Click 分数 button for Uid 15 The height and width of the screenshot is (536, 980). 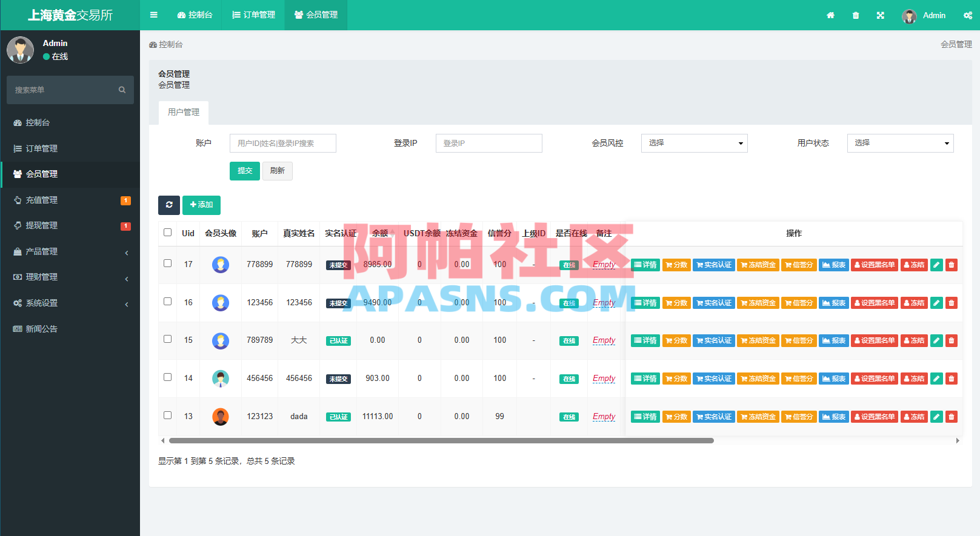pyautogui.click(x=676, y=340)
